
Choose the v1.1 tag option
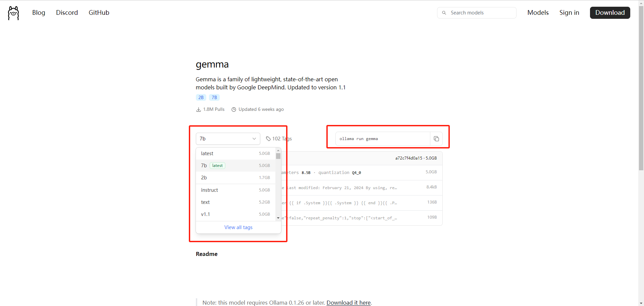pyautogui.click(x=235, y=214)
